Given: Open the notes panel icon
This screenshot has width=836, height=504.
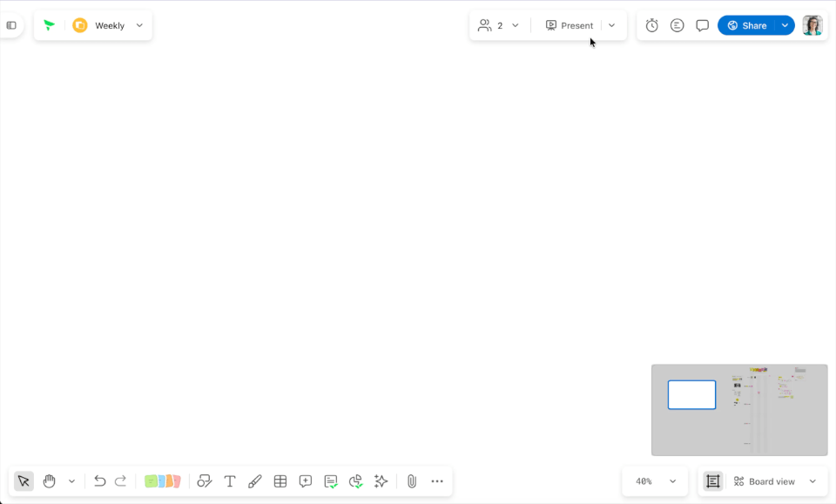Looking at the screenshot, I should click(678, 25).
